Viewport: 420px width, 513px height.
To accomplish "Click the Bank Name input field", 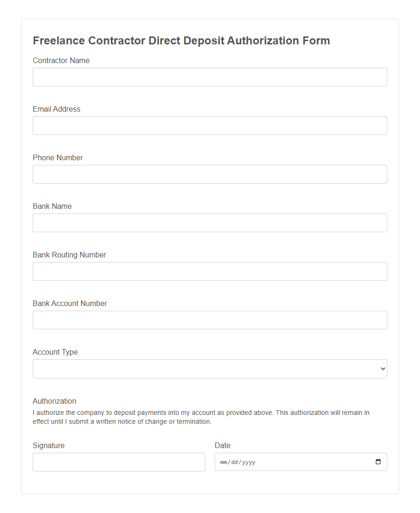I will (210, 222).
